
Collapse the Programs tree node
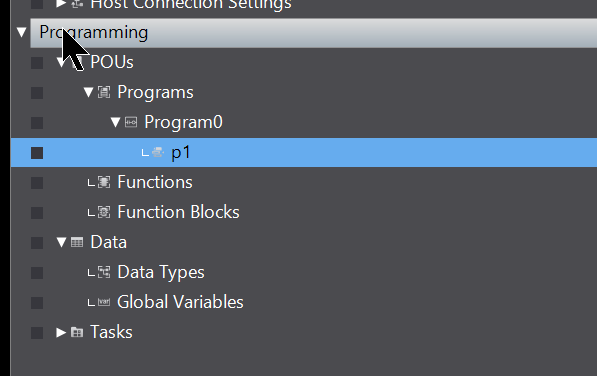click(88, 92)
